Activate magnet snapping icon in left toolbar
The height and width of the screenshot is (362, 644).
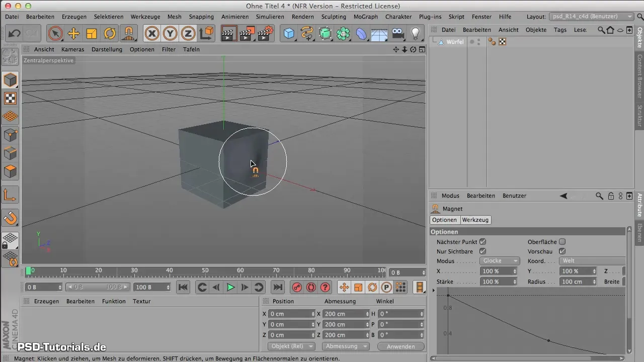click(11, 218)
